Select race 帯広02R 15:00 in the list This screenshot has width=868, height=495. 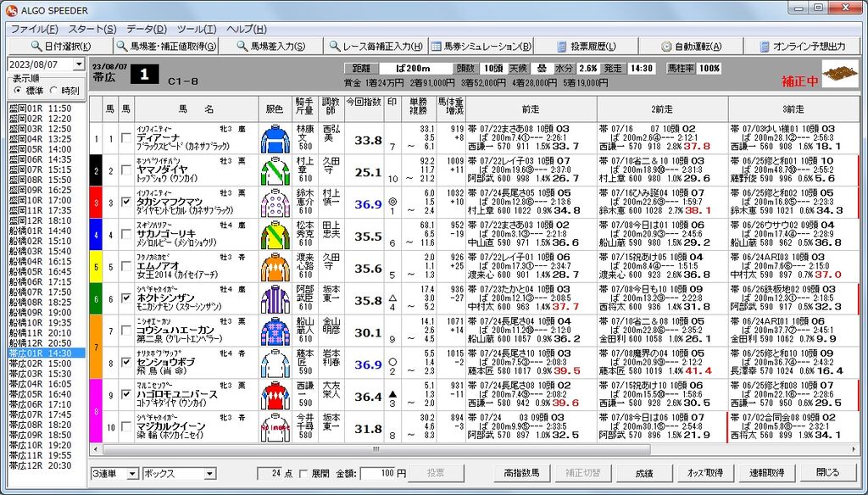[x=47, y=364]
